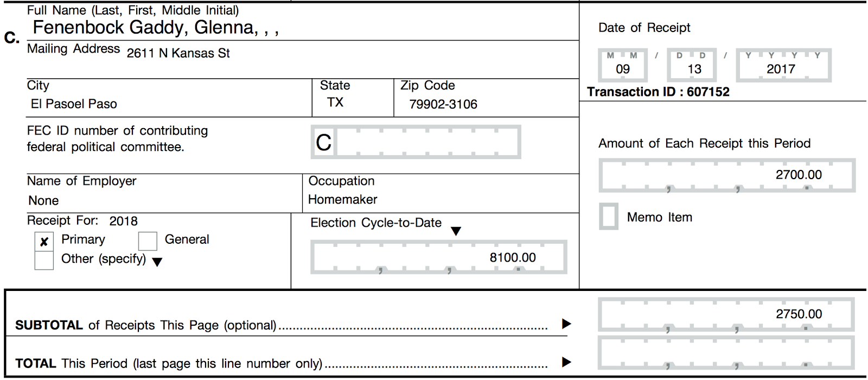Tick the Other (specify) checkbox

point(44,261)
